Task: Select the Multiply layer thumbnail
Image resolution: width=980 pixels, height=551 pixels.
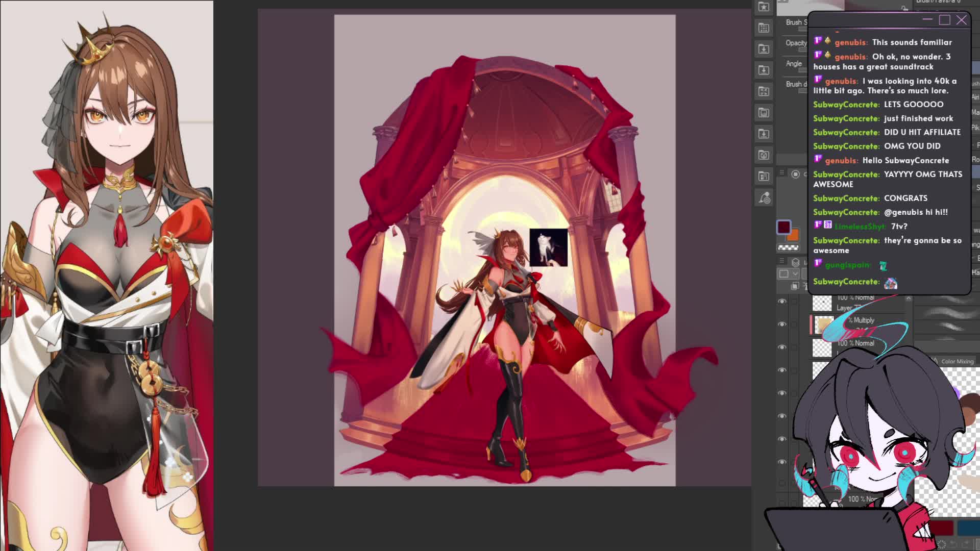Action: (x=823, y=325)
